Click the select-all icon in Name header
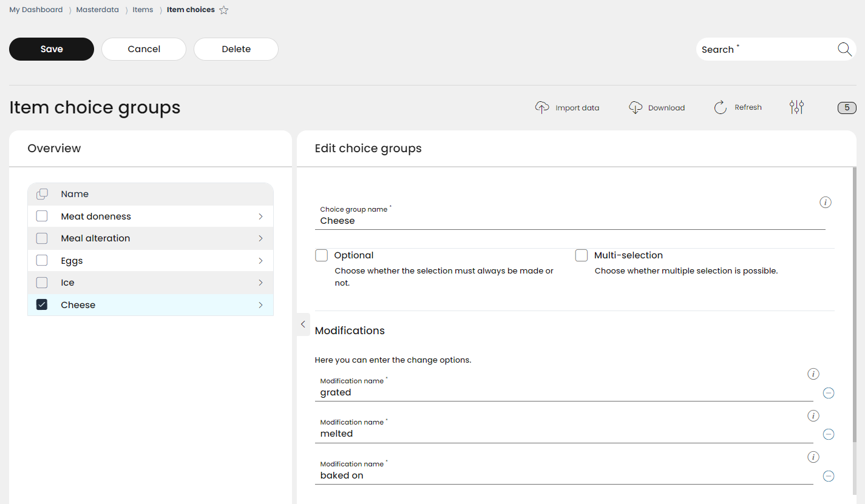865x504 pixels. pos(42,194)
